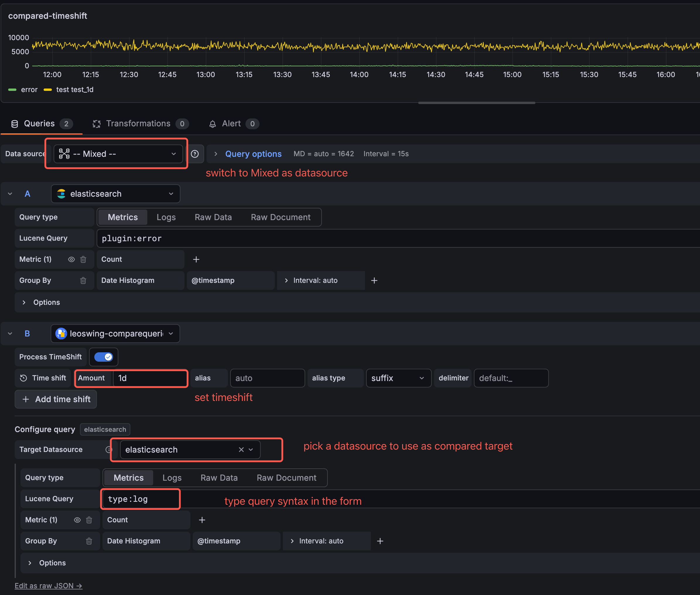700x595 pixels.
Task: Select Raw Data query type in query A
Action: point(213,217)
